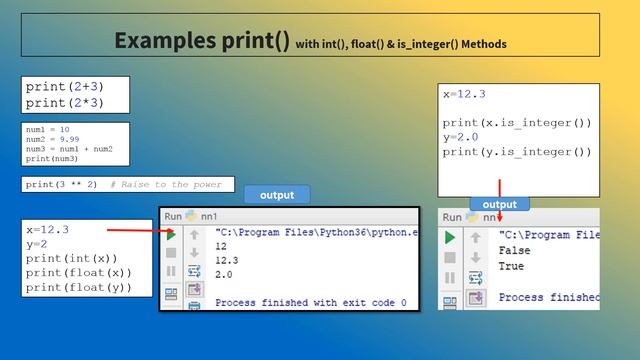The image size is (640, 360).
Task: Click the 'C:\Program File' path in the False/True panel
Action: 549,235
